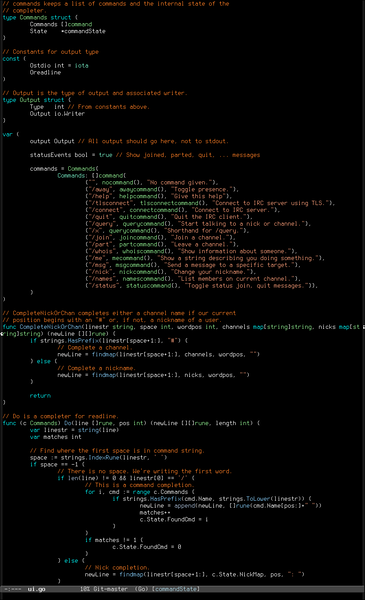365x600 pixels.
Task: Click the 'type Output struct {' line
Action: point(37,100)
